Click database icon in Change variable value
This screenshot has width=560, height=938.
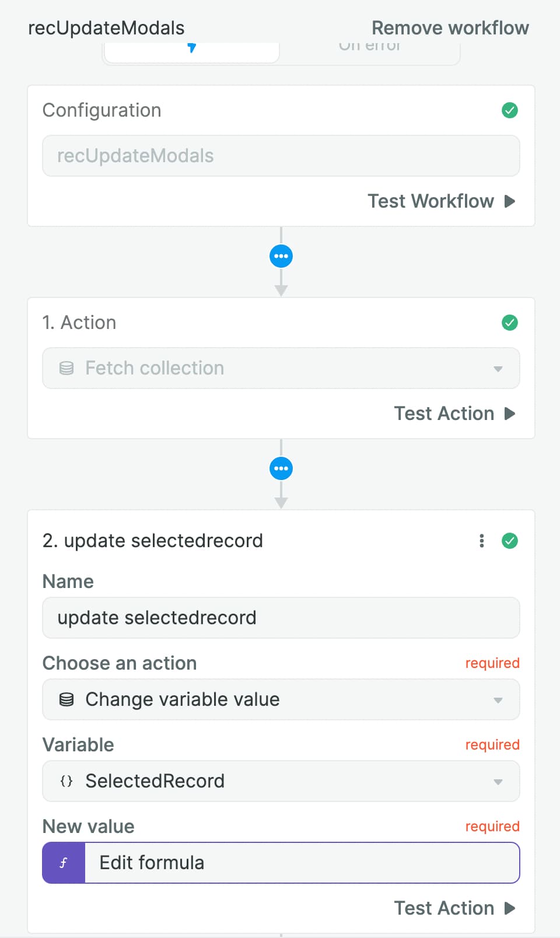click(x=66, y=699)
